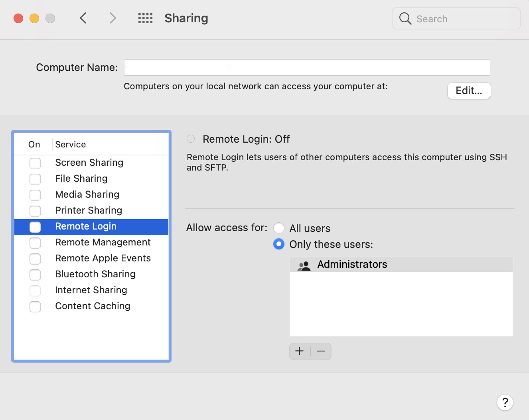
Task: Enable Content Caching checkbox
Action: (35, 306)
